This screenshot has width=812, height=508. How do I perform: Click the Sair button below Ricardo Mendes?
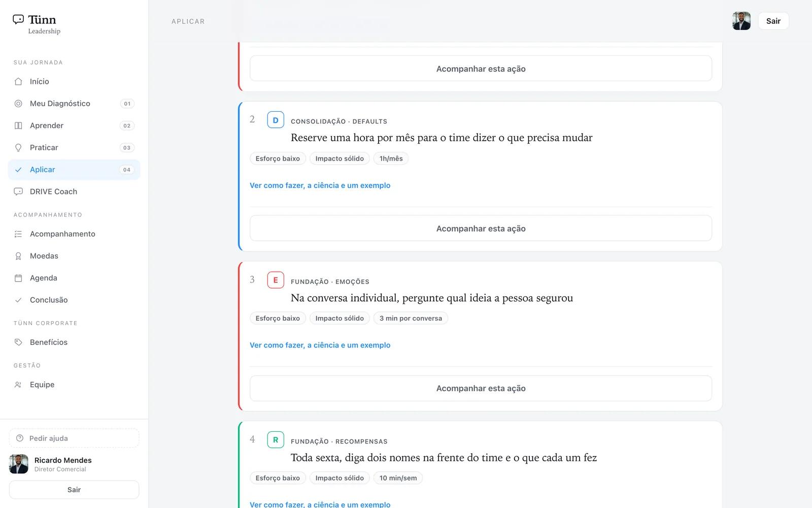tap(74, 490)
